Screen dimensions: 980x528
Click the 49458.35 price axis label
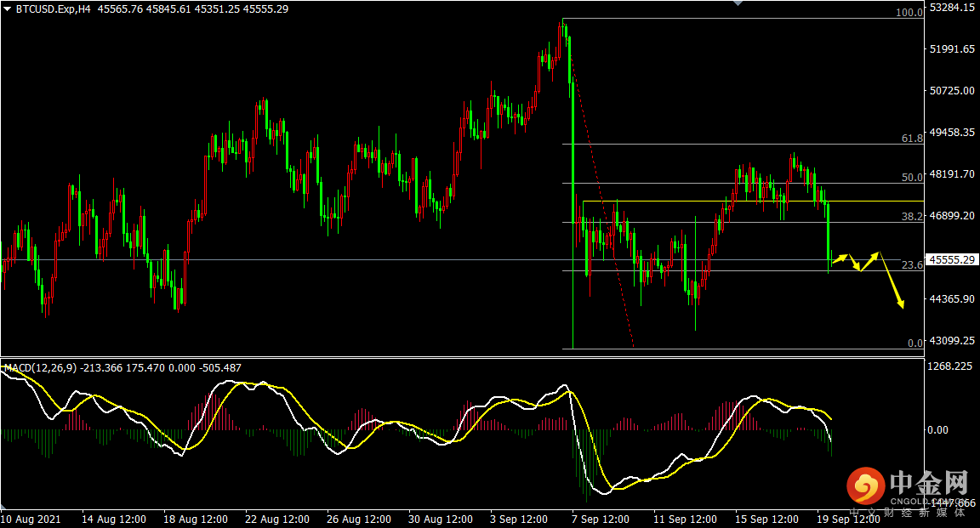[x=953, y=133]
